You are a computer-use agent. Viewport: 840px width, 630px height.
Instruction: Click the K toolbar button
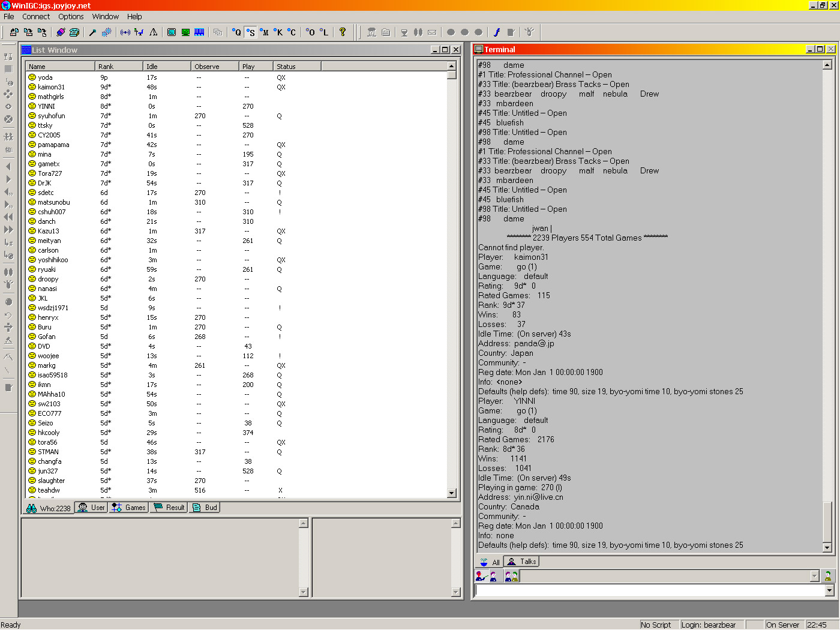[x=278, y=32]
